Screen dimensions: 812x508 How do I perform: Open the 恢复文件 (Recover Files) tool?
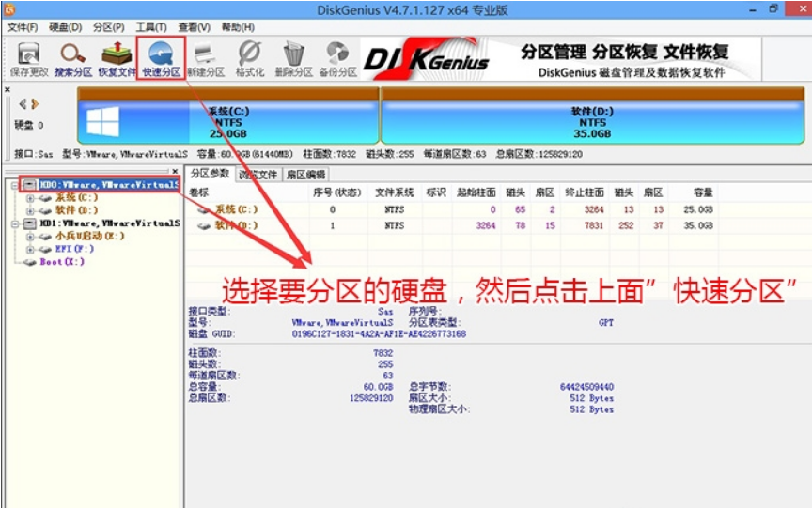click(x=117, y=56)
